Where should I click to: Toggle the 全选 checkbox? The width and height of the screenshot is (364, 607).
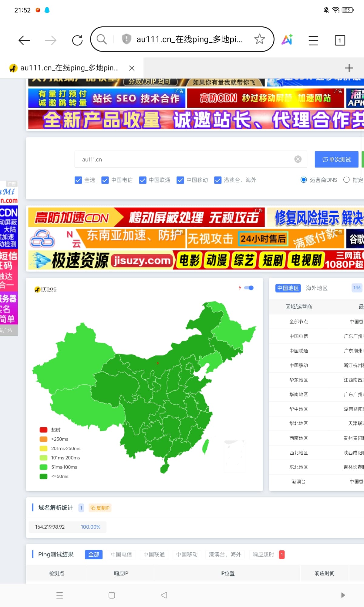[78, 180]
